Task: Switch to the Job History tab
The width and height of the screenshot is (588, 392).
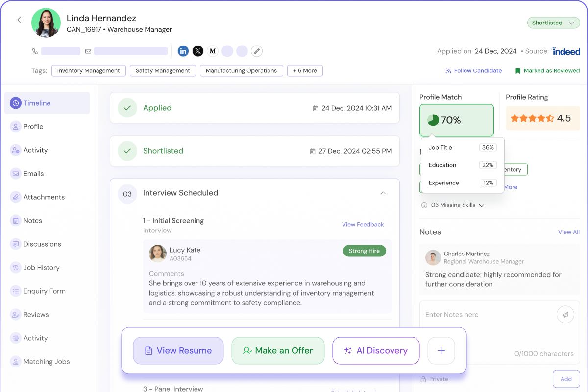Action: (41, 268)
